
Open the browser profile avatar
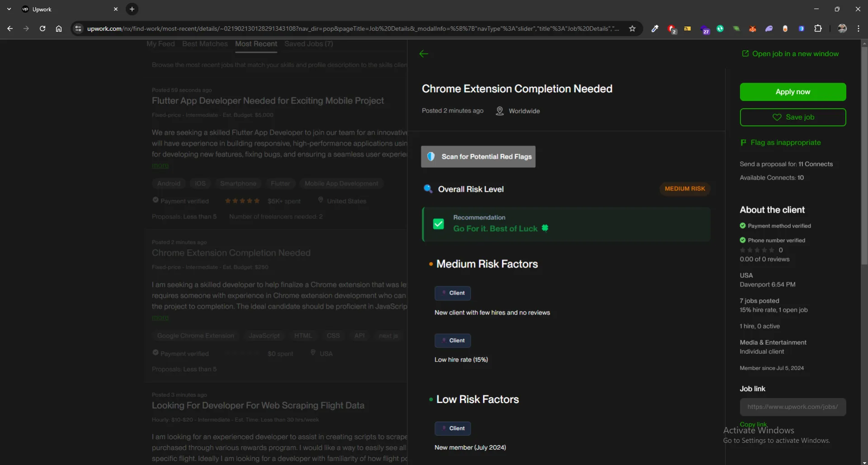pos(842,28)
